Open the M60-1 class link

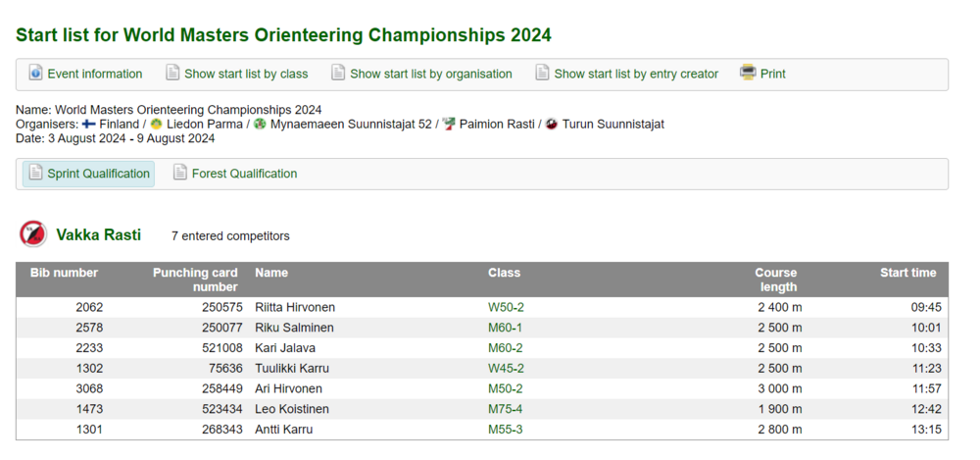click(505, 328)
